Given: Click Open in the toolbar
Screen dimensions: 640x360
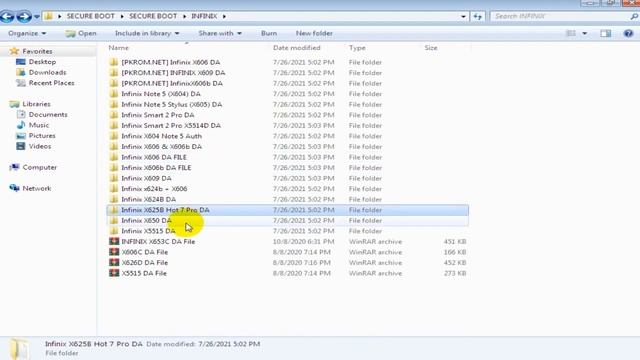Looking at the screenshot, I should [x=81, y=33].
